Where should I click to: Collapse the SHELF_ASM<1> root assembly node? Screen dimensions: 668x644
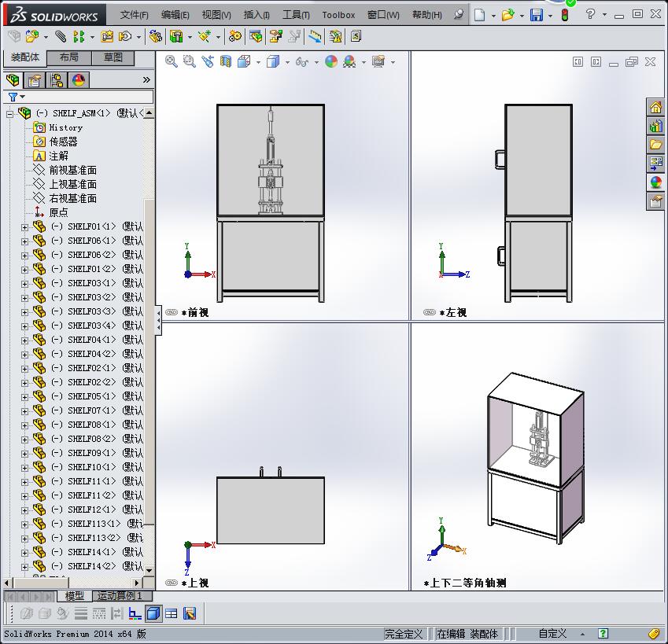[9, 114]
